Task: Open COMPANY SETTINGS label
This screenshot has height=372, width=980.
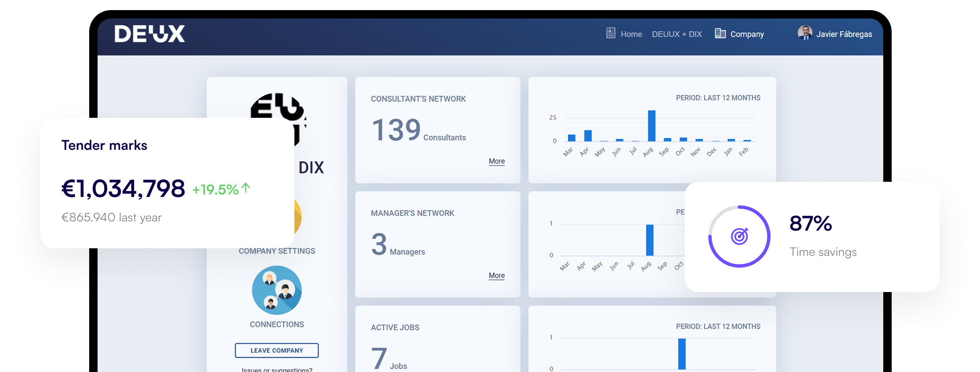Action: pos(277,251)
